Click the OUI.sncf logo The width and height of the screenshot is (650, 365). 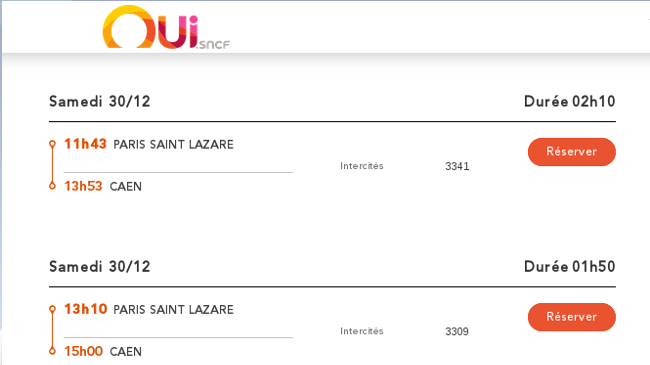166,27
